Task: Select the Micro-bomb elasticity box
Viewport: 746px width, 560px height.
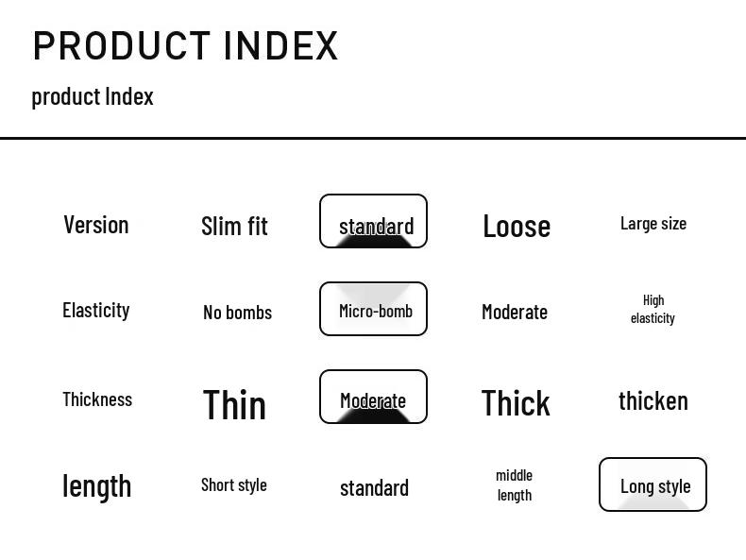Action: pyautogui.click(x=374, y=310)
